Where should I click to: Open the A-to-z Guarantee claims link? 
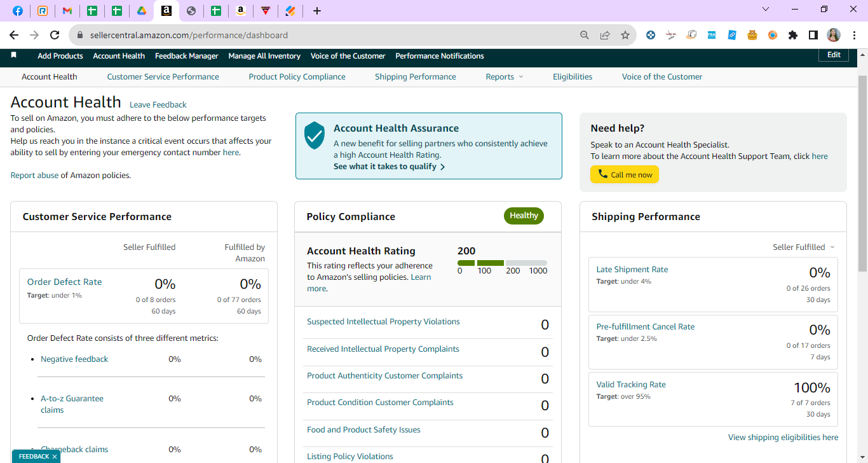tap(72, 404)
